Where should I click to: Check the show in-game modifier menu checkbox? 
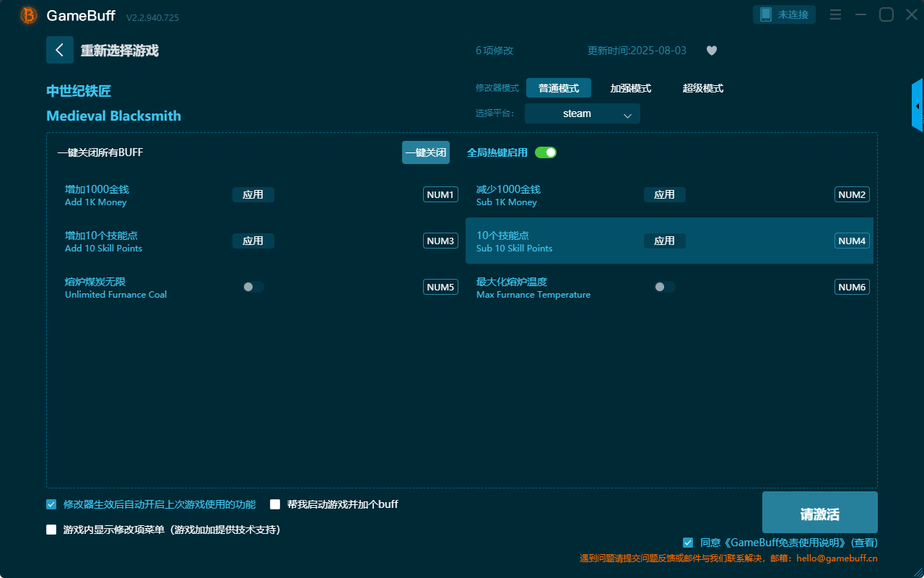point(51,530)
